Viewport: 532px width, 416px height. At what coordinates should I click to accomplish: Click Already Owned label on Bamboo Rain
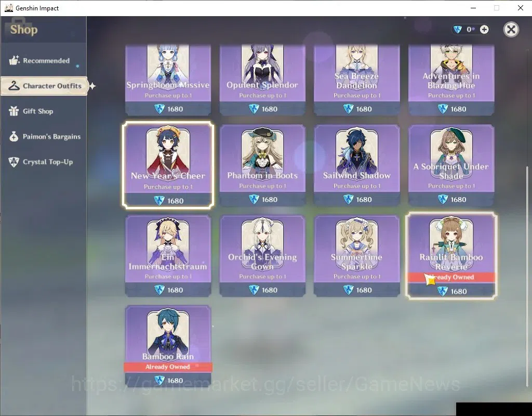(168, 367)
